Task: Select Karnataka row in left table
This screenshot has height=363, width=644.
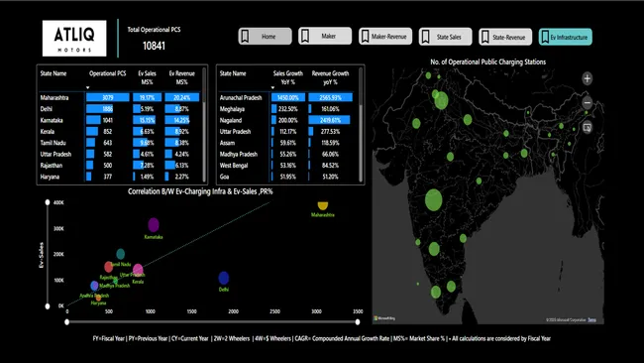Action: (120, 120)
